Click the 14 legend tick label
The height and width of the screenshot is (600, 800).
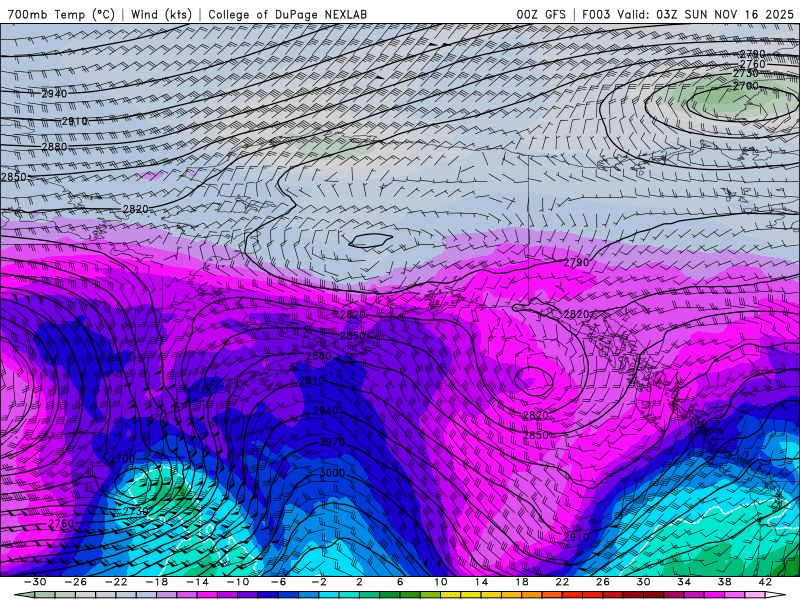(x=481, y=582)
